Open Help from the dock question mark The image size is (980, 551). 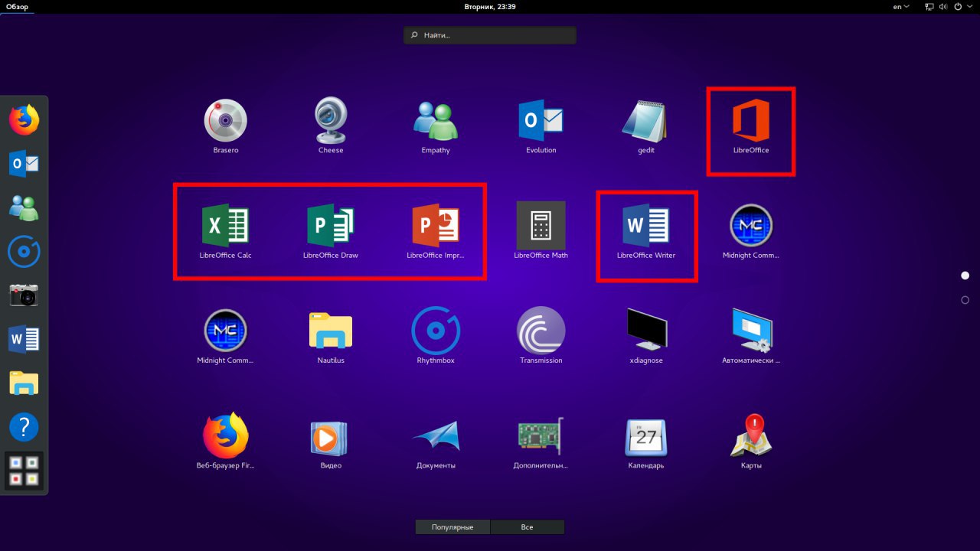(x=24, y=426)
